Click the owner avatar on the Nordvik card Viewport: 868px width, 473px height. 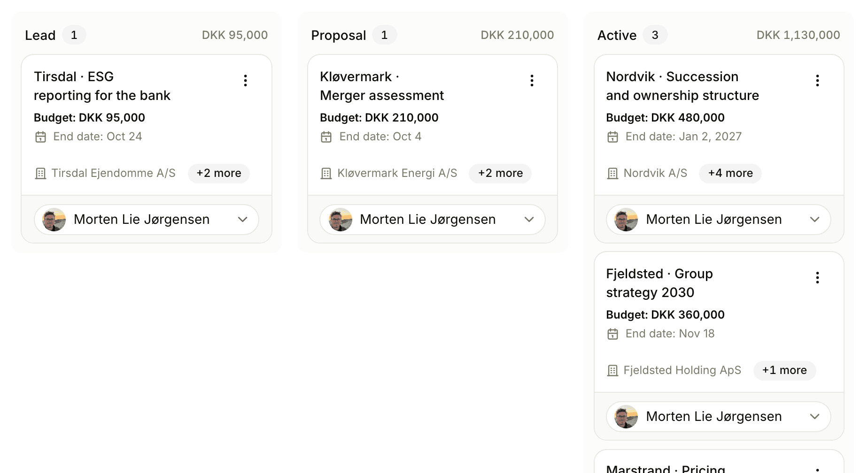click(626, 220)
